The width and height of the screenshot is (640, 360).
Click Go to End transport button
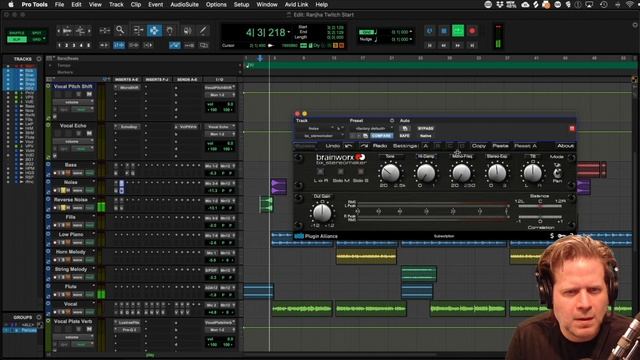point(472,45)
